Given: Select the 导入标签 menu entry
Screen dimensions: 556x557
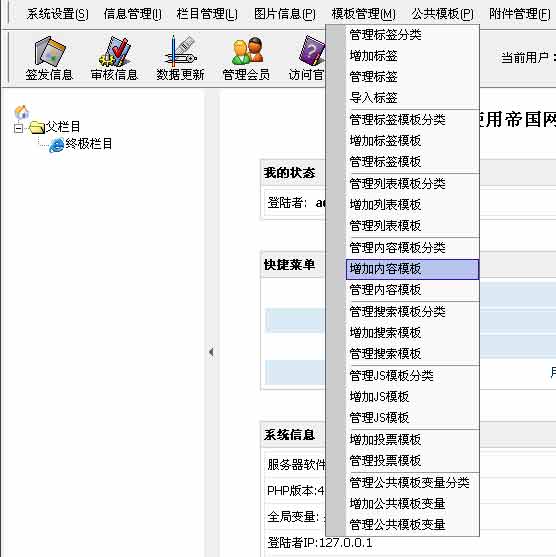Looking at the screenshot, I should (x=412, y=98).
